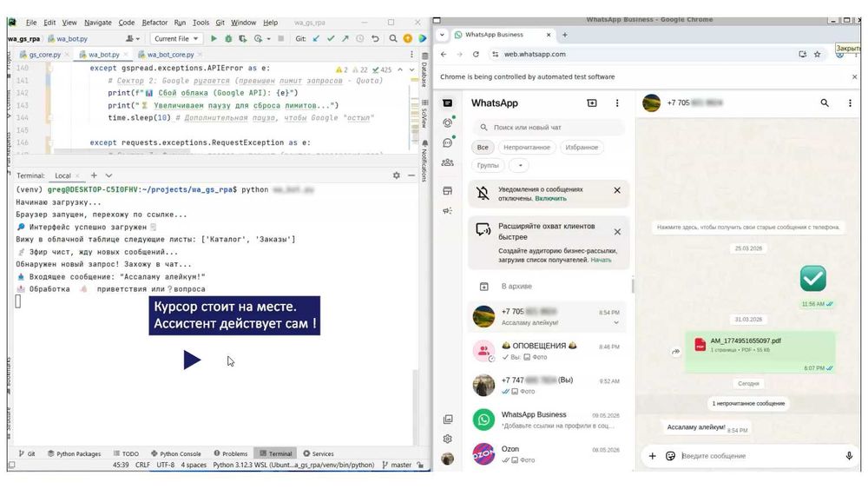The height and width of the screenshot is (489, 868).
Task: Expand the code-with-me user dropdown
Action: 132,39
